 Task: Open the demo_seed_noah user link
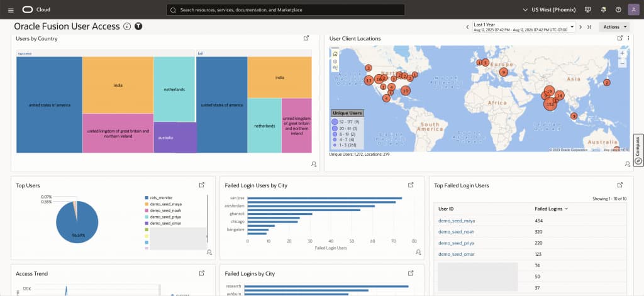pyautogui.click(x=457, y=232)
